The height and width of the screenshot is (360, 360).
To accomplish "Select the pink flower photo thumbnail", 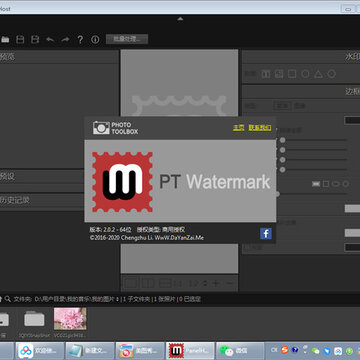I will point(70,319).
